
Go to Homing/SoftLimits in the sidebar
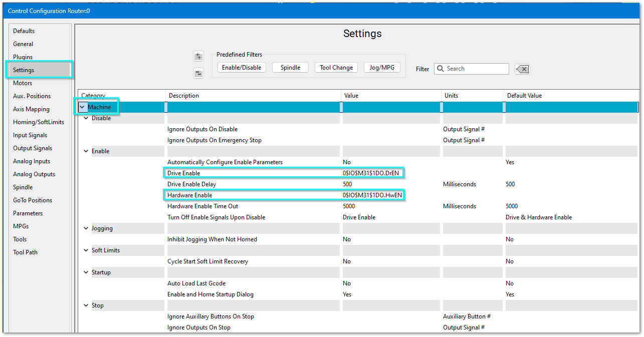point(38,122)
